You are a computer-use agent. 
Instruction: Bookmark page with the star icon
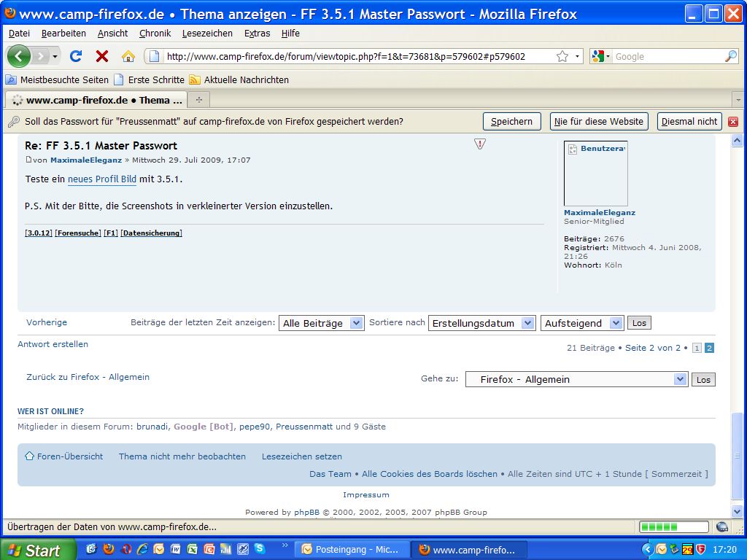pyautogui.click(x=562, y=56)
